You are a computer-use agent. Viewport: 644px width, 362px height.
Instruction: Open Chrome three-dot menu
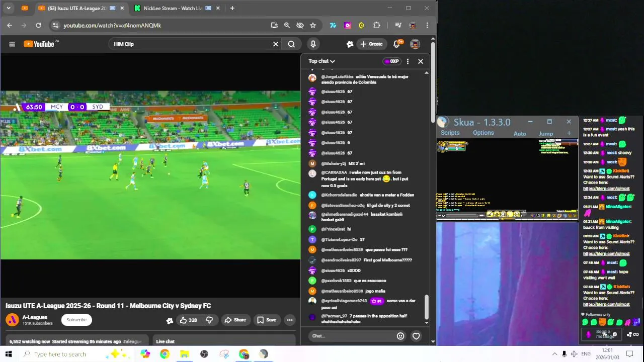(427, 25)
